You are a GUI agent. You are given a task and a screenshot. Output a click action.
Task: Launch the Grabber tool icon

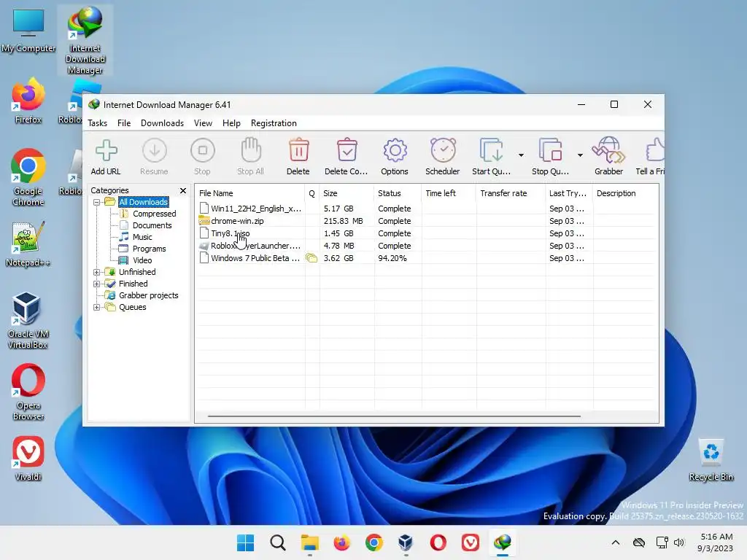(608, 150)
